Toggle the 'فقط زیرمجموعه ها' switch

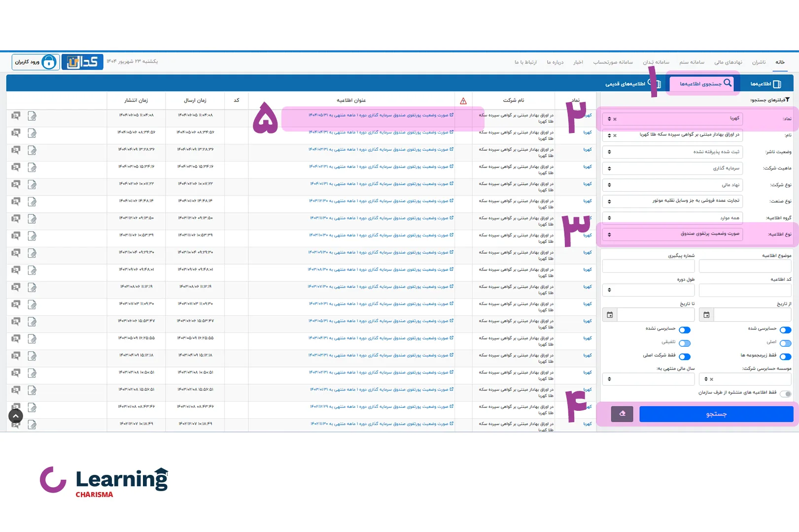tap(785, 357)
